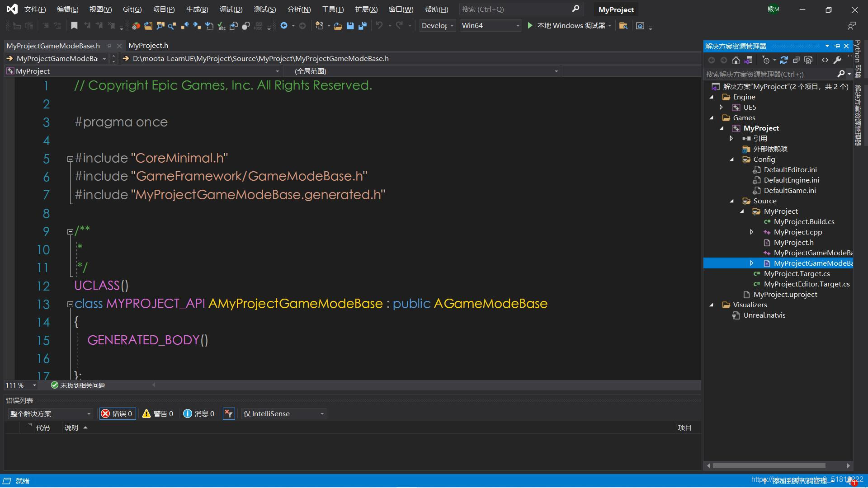The height and width of the screenshot is (488, 868).
Task: Click the Save disk icon
Action: [350, 26]
